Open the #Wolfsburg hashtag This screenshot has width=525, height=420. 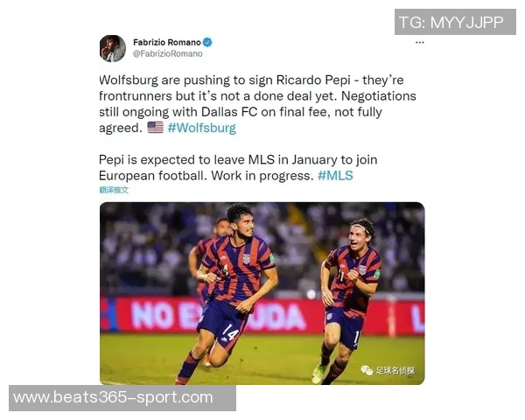pyautogui.click(x=202, y=128)
